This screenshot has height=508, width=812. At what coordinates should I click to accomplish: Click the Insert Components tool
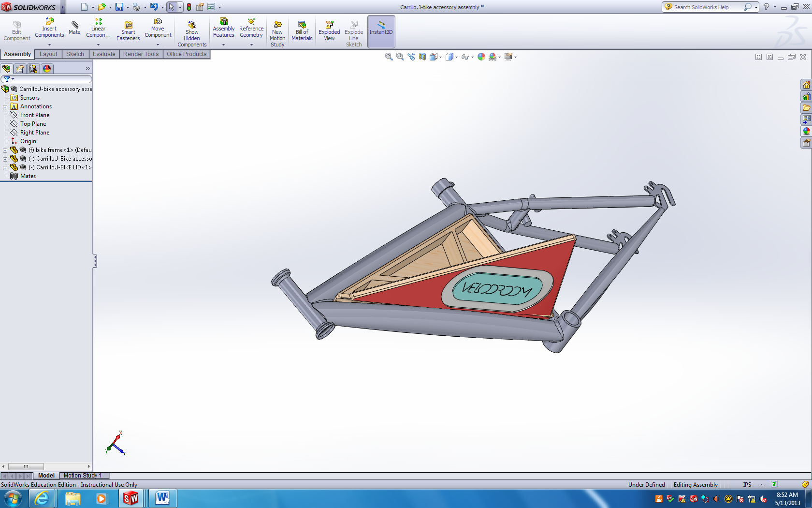tap(49, 28)
